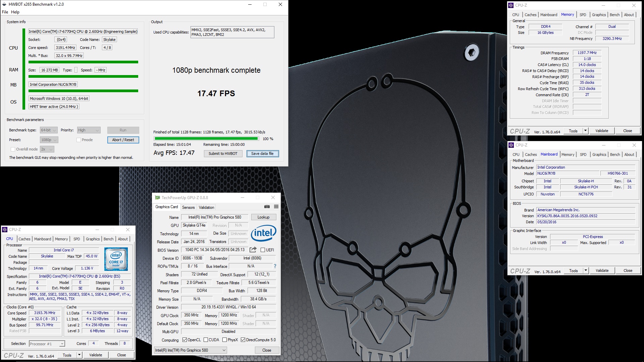Click the Intel logo in GPU-Z

coord(264,233)
